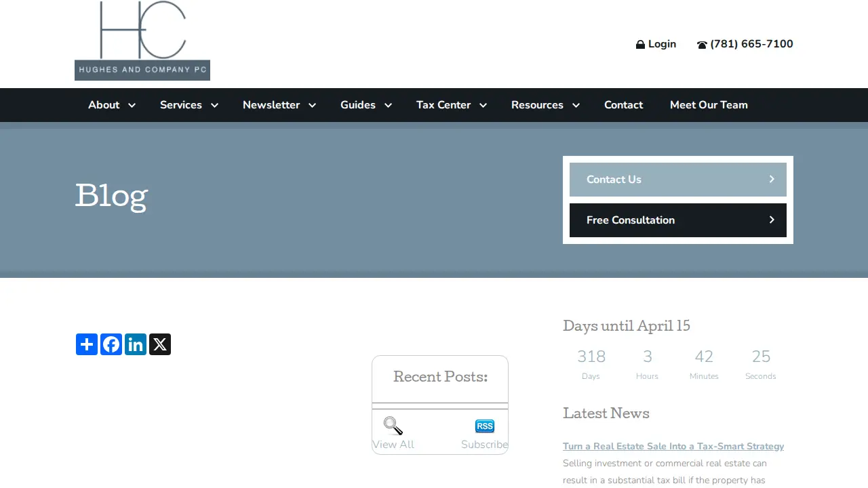Click the blue RSS Subscribe icon

485,426
